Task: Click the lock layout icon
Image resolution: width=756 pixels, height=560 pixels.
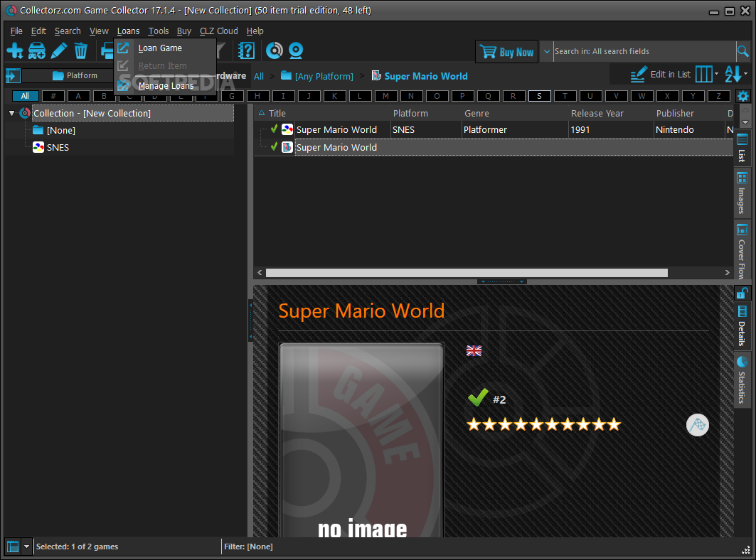Action: click(742, 293)
